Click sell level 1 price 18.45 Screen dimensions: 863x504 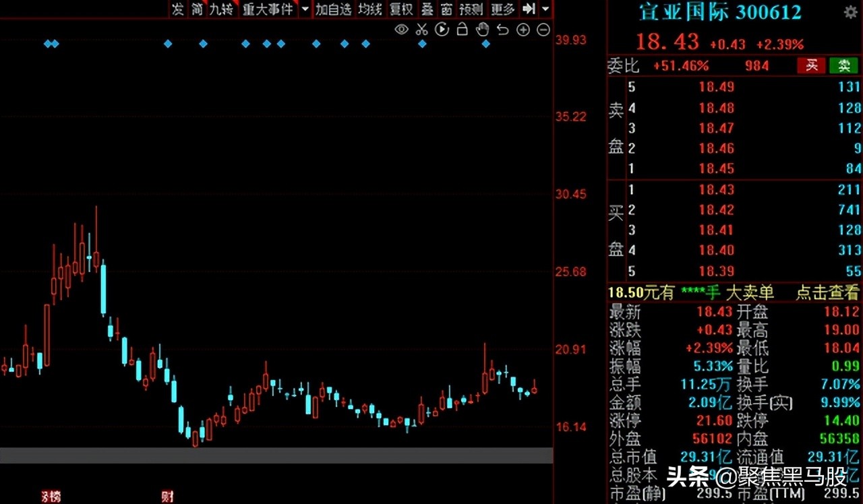coord(716,168)
